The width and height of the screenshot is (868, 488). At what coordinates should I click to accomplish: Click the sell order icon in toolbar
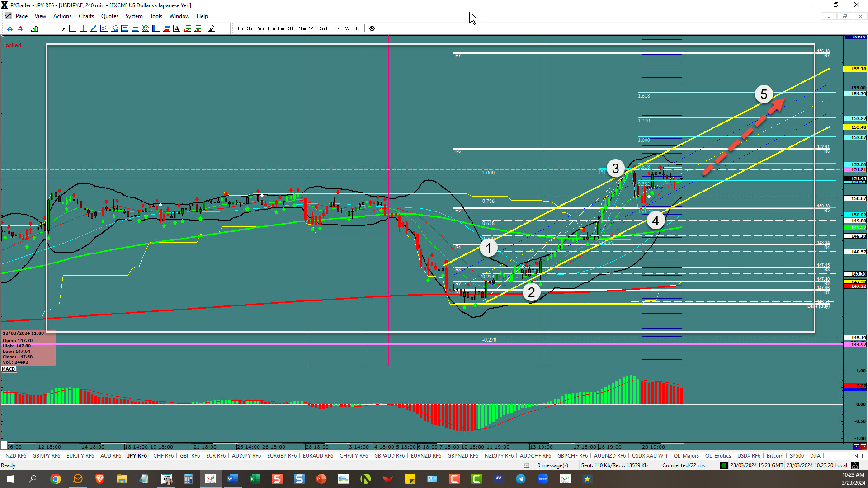[10, 28]
